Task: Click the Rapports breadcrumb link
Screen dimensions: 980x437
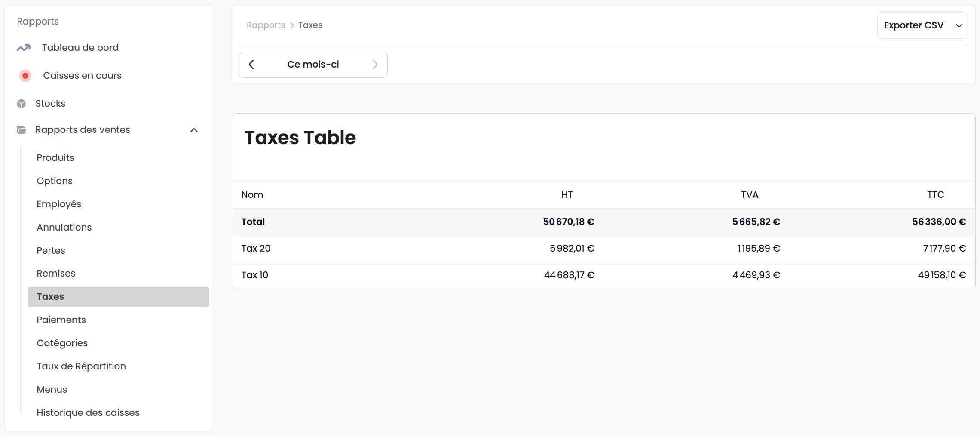Action: [x=266, y=25]
